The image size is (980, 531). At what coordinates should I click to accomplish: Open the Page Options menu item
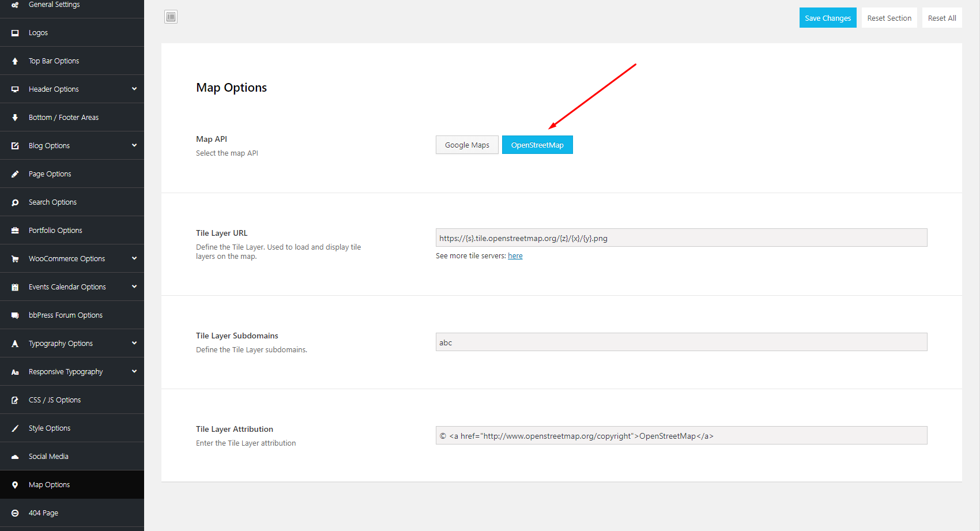tap(50, 174)
